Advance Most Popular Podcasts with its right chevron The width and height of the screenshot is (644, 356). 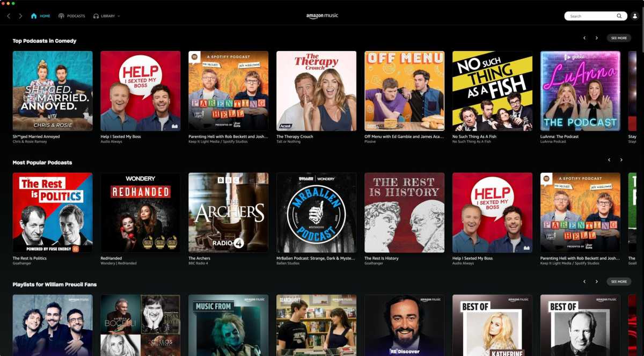[x=621, y=159]
